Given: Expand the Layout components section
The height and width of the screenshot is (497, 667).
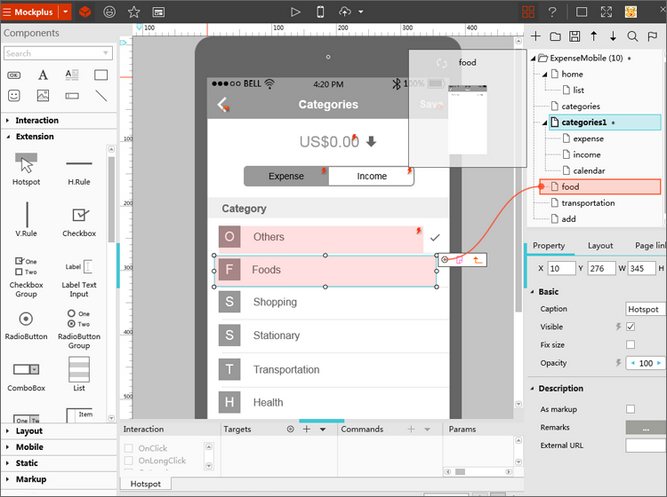Looking at the screenshot, I should [29, 431].
